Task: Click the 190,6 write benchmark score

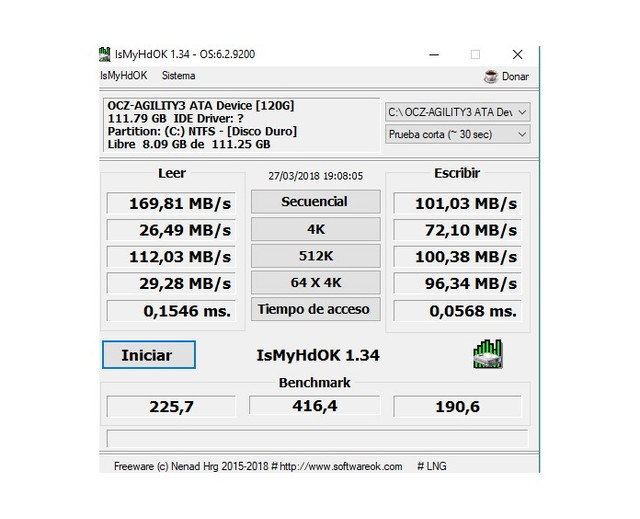Action: pos(458,406)
